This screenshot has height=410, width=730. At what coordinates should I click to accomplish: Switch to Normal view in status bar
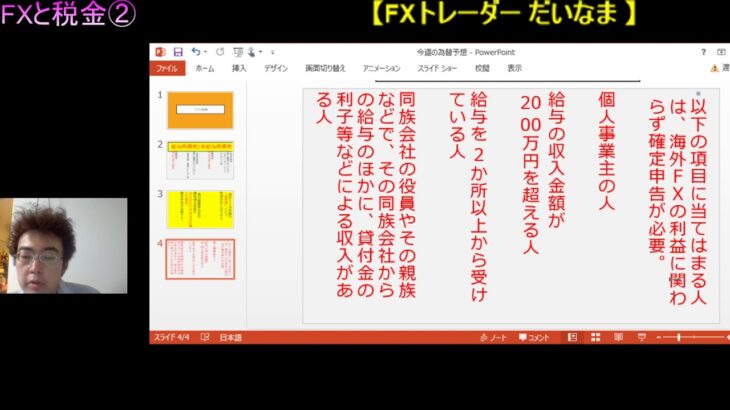point(575,338)
